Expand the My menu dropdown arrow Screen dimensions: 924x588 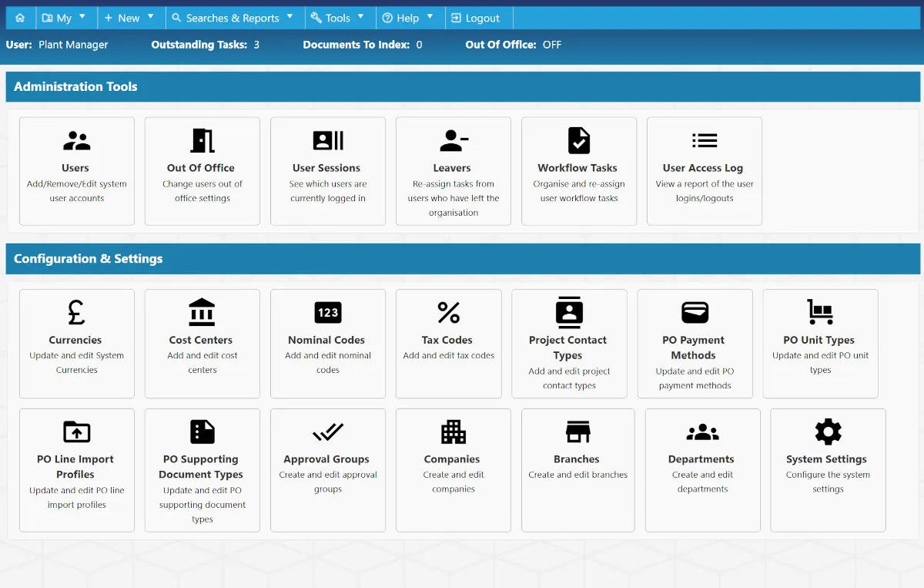pos(82,15)
